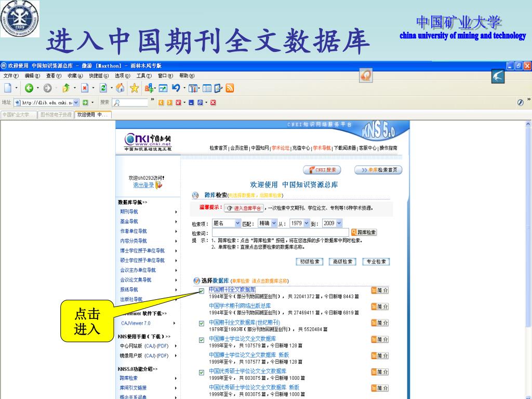
Task: Open the home page icon
Action: [120, 88]
